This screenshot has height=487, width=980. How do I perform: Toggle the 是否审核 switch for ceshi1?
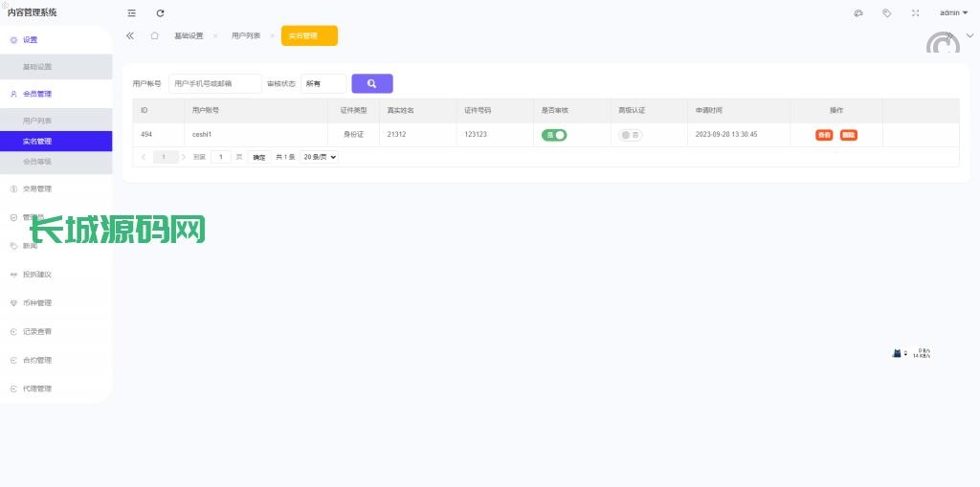click(x=554, y=135)
